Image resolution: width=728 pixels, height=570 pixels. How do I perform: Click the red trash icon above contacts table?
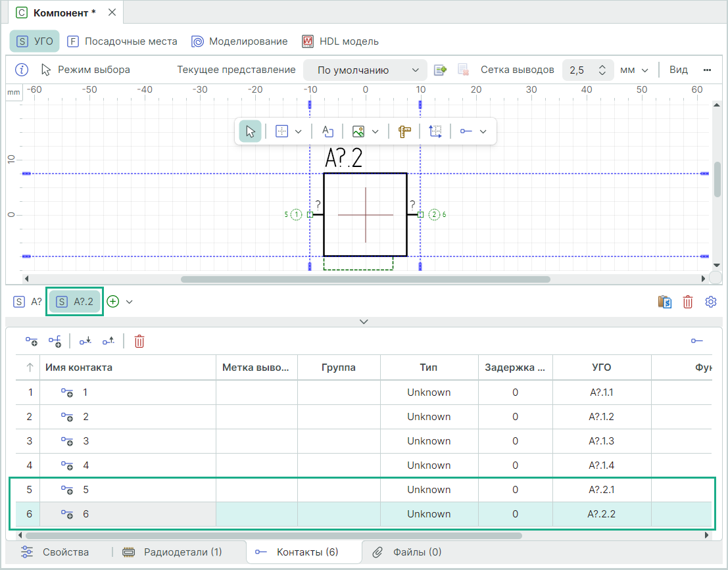[139, 341]
